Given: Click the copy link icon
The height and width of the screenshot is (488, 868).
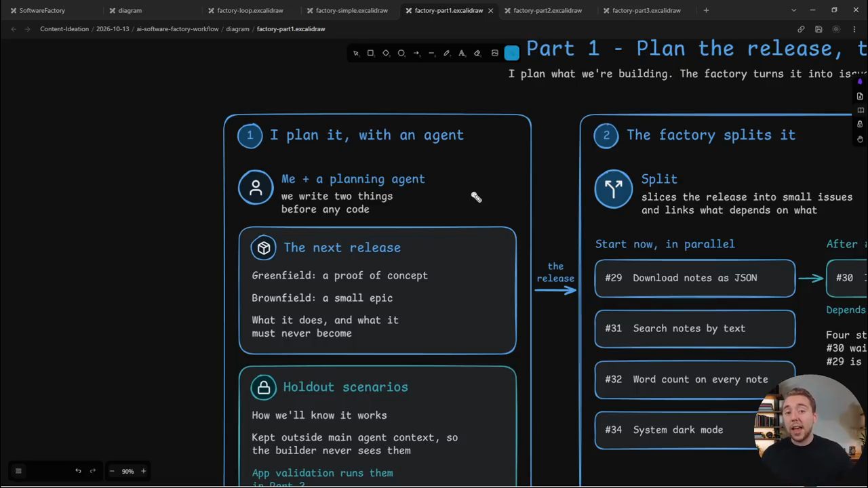Looking at the screenshot, I should click(x=801, y=29).
